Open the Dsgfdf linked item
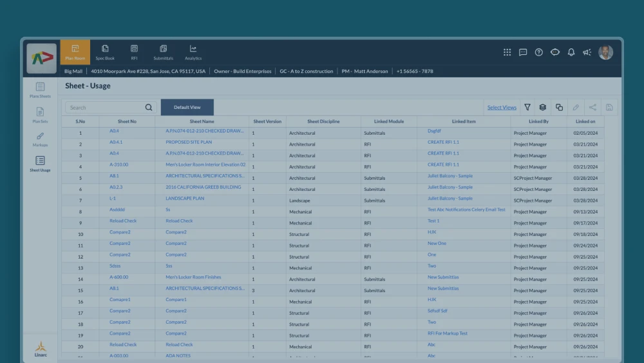Image resolution: width=644 pixels, height=363 pixels. (x=434, y=131)
